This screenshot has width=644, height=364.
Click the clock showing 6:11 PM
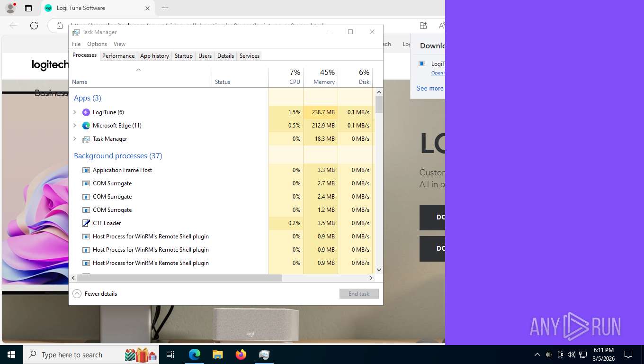pyautogui.click(x=603, y=350)
